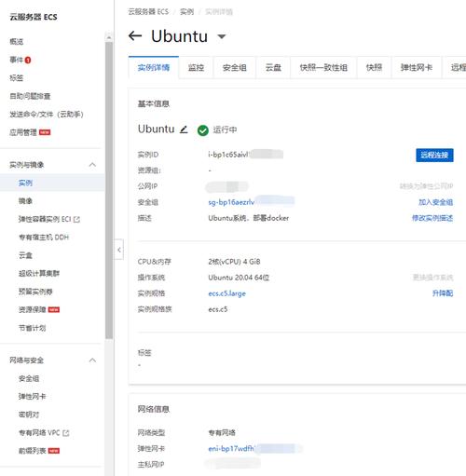
Task: Open 专有宿主机 DDH in the sidebar
Action: [44, 238]
